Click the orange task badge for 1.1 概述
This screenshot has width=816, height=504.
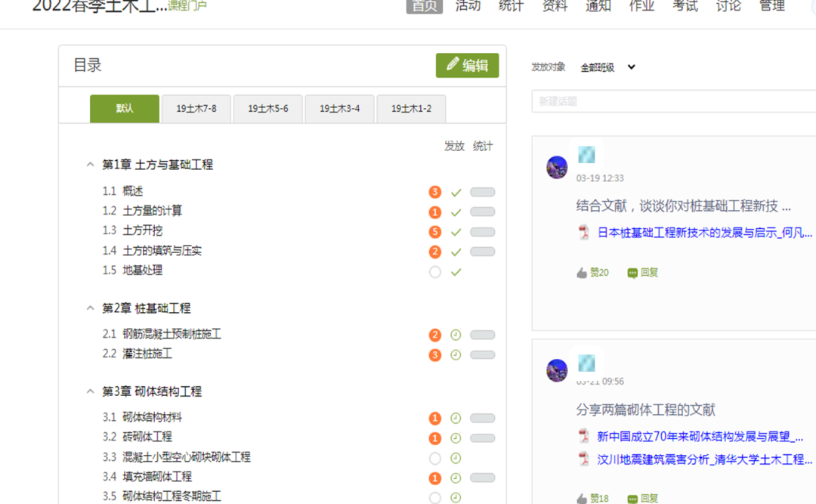tap(434, 192)
